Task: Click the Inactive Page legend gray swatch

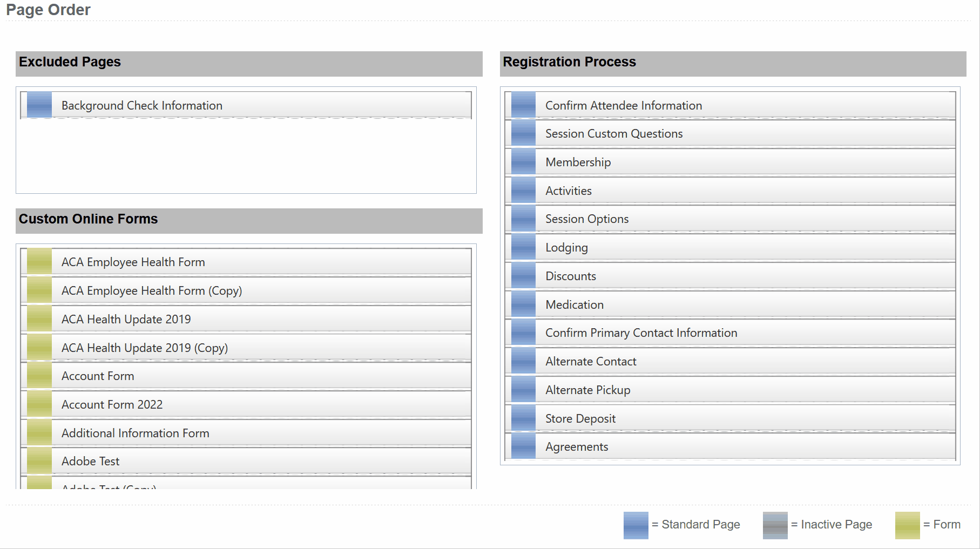Action: [x=775, y=525]
